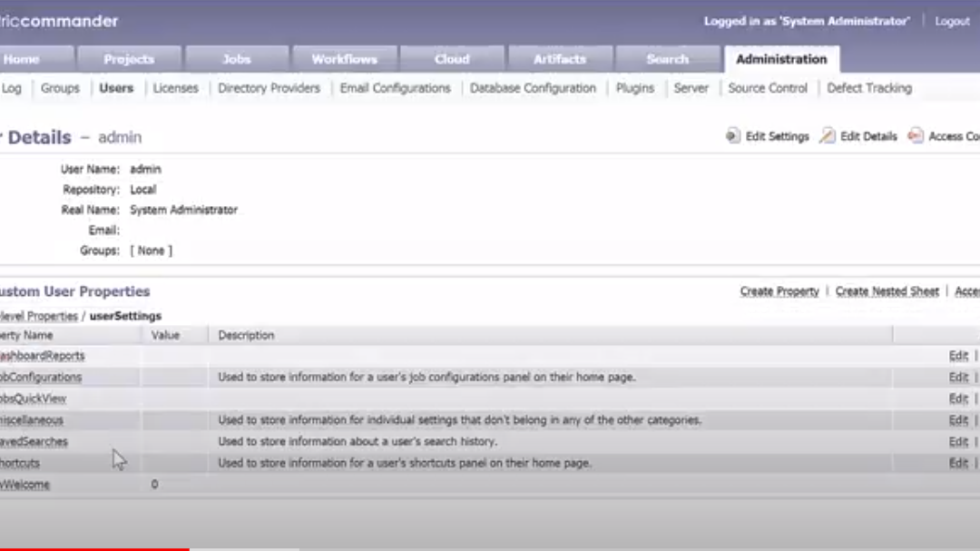Go to Directory Providers

[x=269, y=88]
